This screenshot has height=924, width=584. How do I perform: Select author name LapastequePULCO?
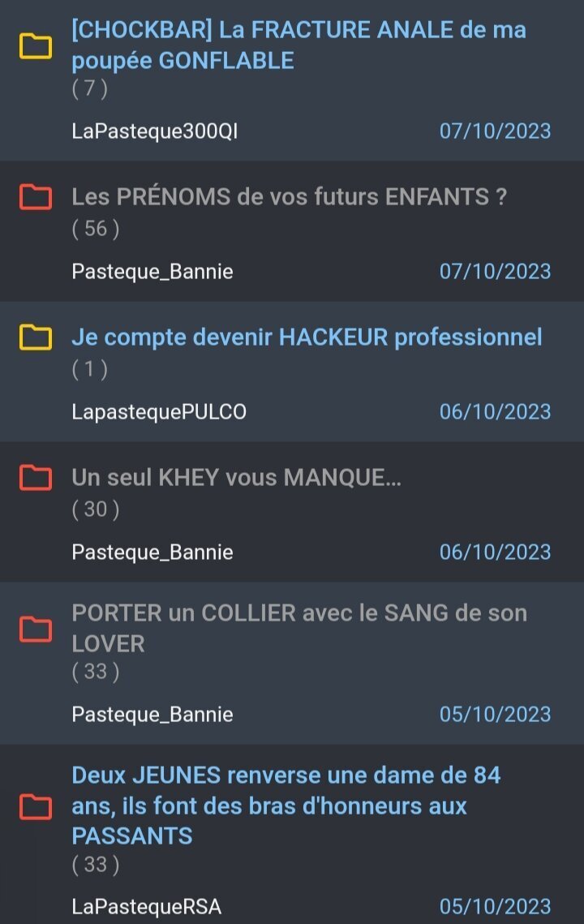[159, 411]
